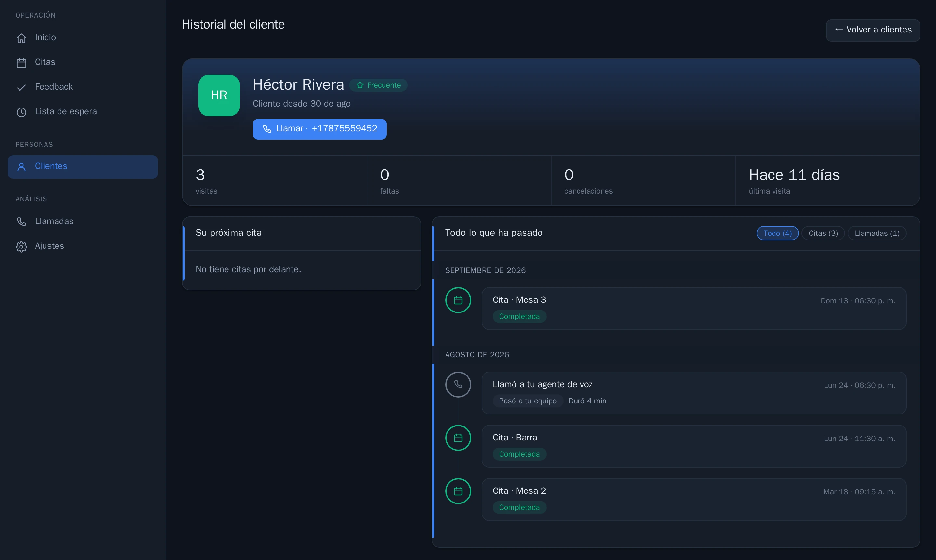Filter timeline by Llamadas (1)
The image size is (936, 560).
point(877,233)
